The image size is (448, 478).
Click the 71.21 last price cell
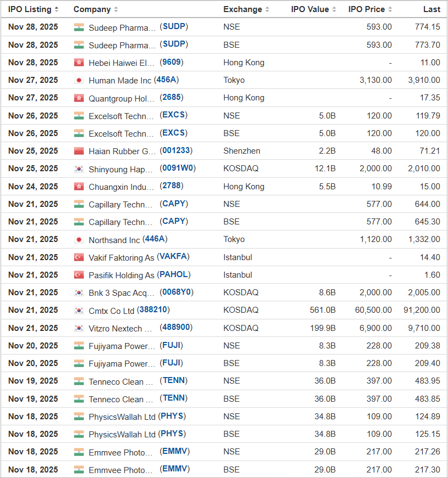click(x=430, y=150)
